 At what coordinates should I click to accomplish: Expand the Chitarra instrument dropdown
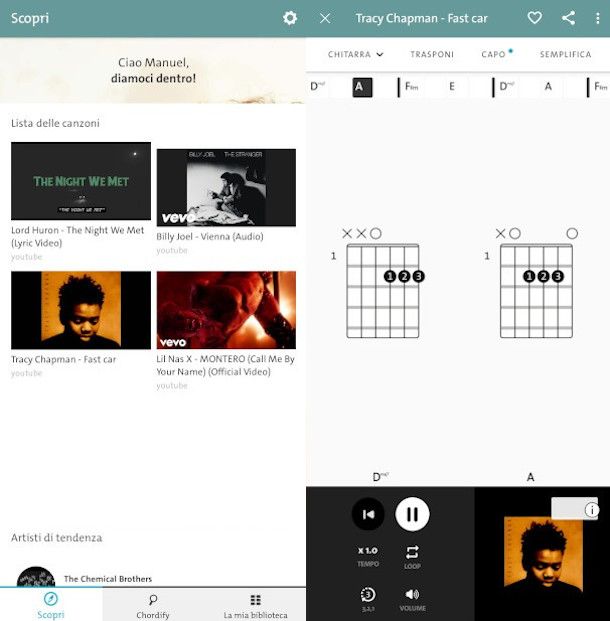[x=355, y=54]
